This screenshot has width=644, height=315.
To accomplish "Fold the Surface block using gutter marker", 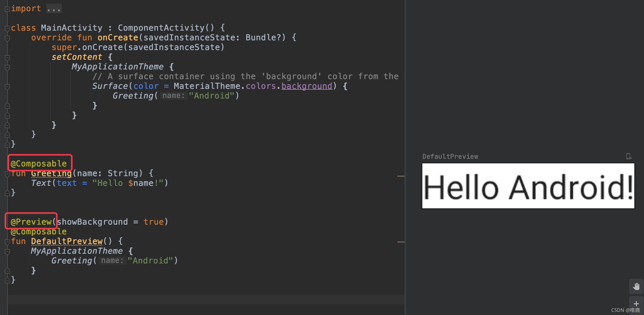I will click(x=7, y=87).
